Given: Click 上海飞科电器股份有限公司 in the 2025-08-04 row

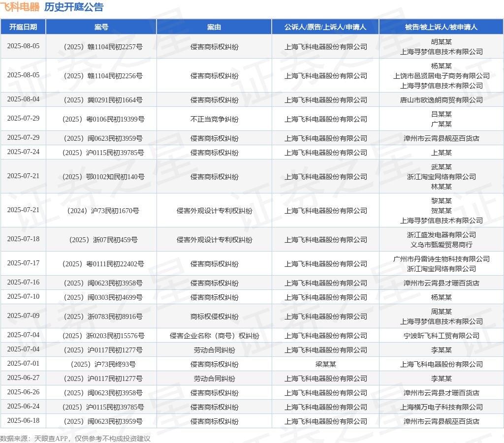Looking at the screenshot, I should (x=325, y=100).
